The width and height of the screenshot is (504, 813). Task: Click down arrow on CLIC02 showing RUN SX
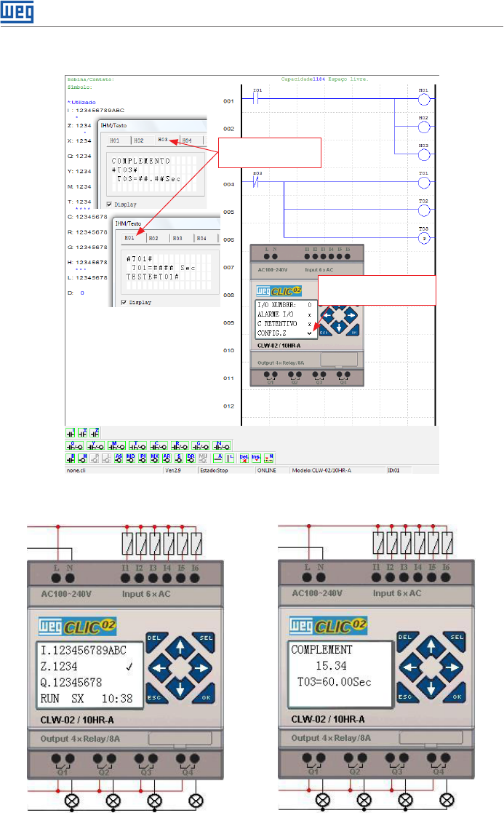click(x=180, y=689)
